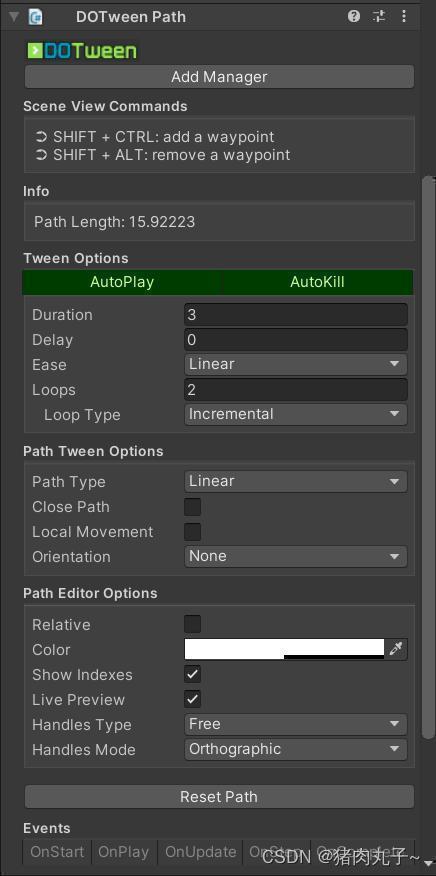Enable the Local Movement checkbox
This screenshot has height=876, width=436.
[192, 532]
